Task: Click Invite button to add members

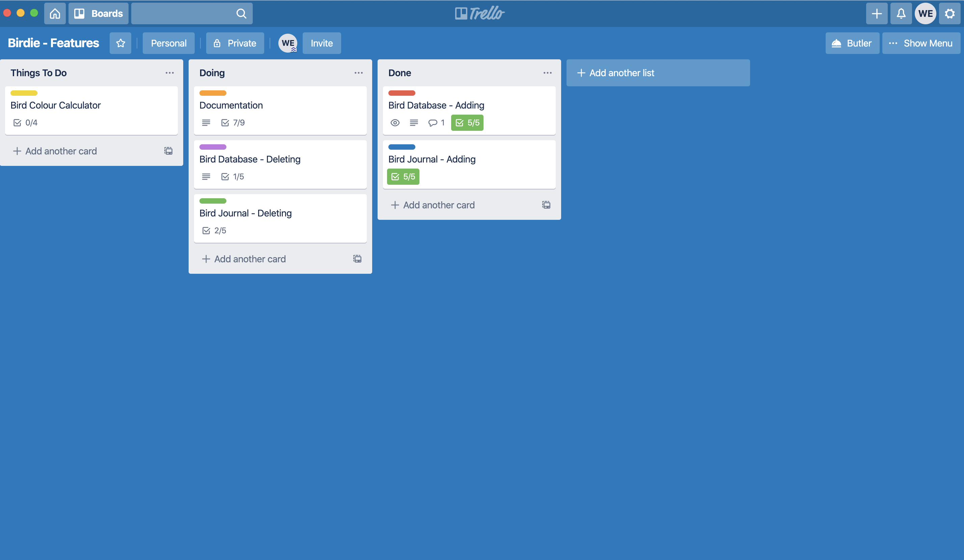Action: [x=322, y=43]
